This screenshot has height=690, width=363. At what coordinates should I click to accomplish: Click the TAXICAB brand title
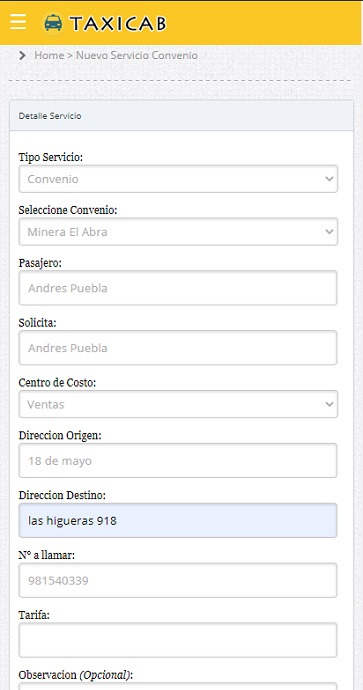[118, 24]
